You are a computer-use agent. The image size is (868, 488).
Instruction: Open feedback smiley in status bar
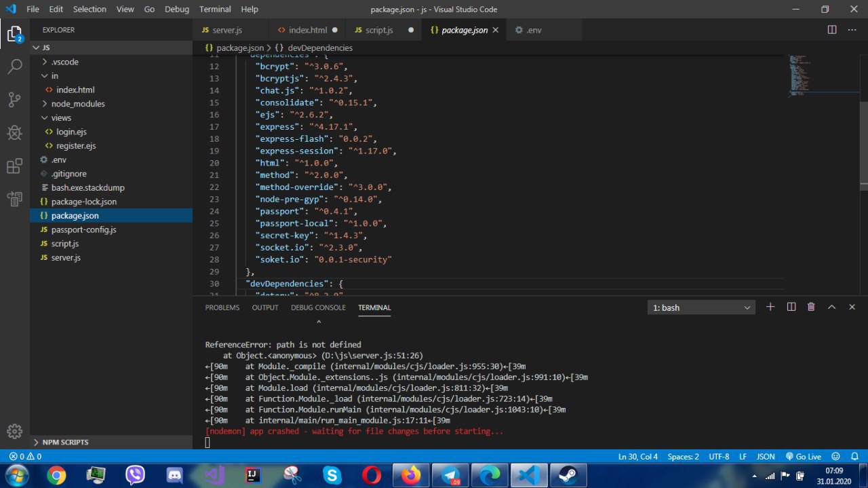[835, 457]
